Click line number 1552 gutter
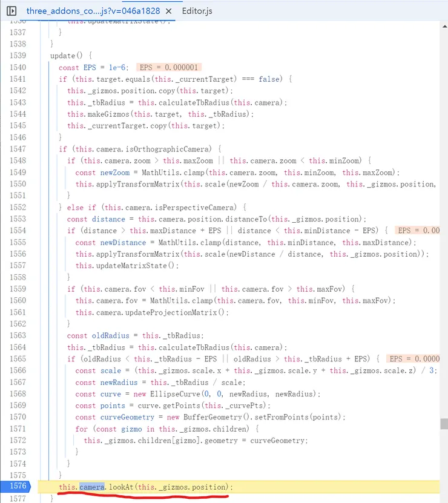Screen dimensions: 448x503 coord(18,207)
